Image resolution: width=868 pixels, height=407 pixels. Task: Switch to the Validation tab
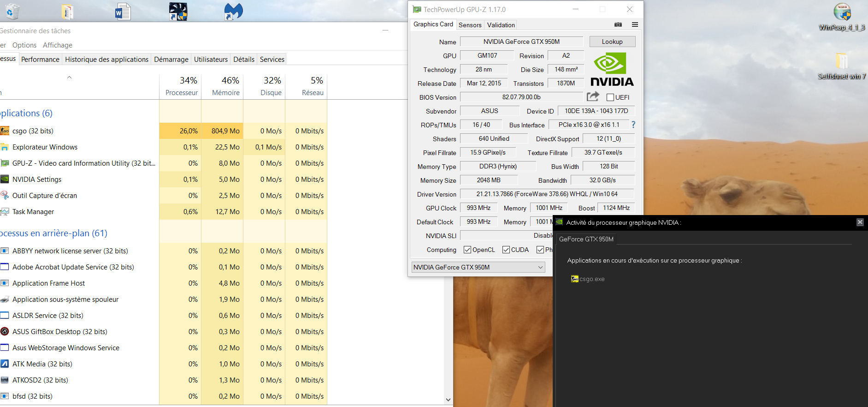(x=501, y=25)
